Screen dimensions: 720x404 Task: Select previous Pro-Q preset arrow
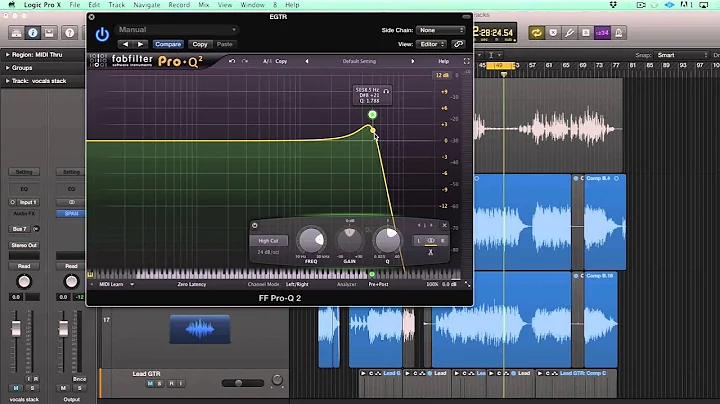(307, 61)
